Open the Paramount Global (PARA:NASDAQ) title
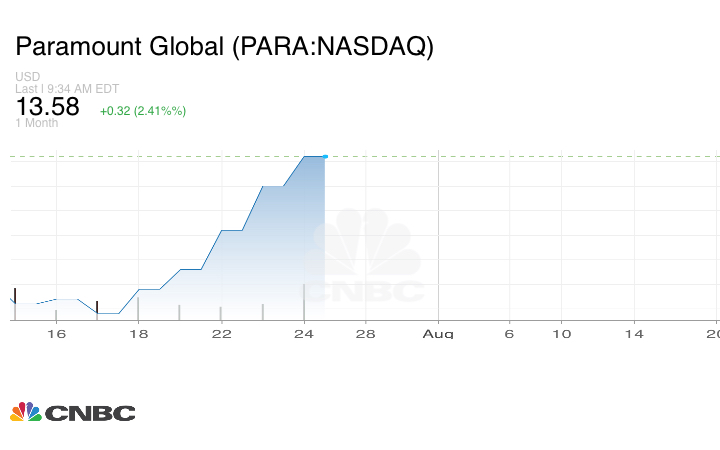The height and width of the screenshot is (450, 720). click(224, 47)
